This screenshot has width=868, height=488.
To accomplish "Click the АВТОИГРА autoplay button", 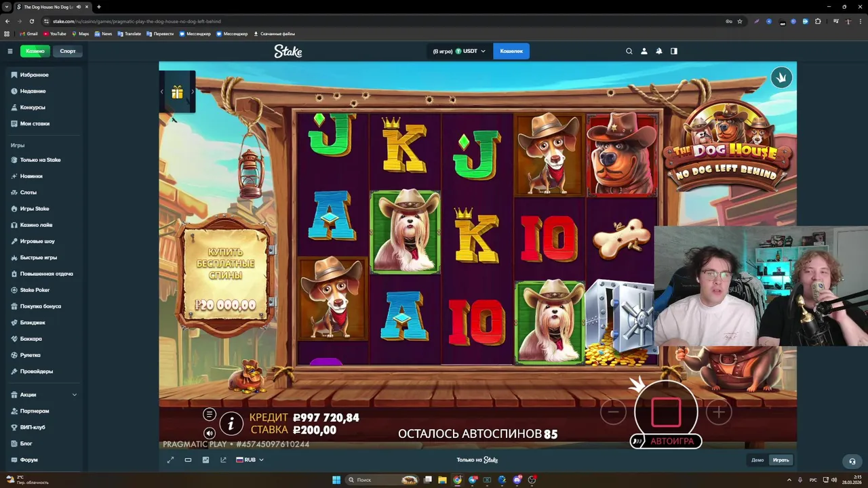I will coord(666,441).
